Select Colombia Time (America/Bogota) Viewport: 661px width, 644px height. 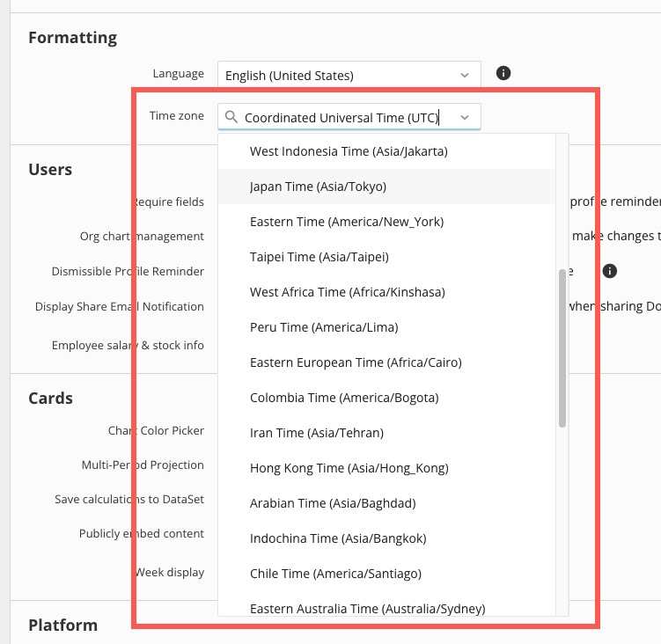click(x=344, y=398)
